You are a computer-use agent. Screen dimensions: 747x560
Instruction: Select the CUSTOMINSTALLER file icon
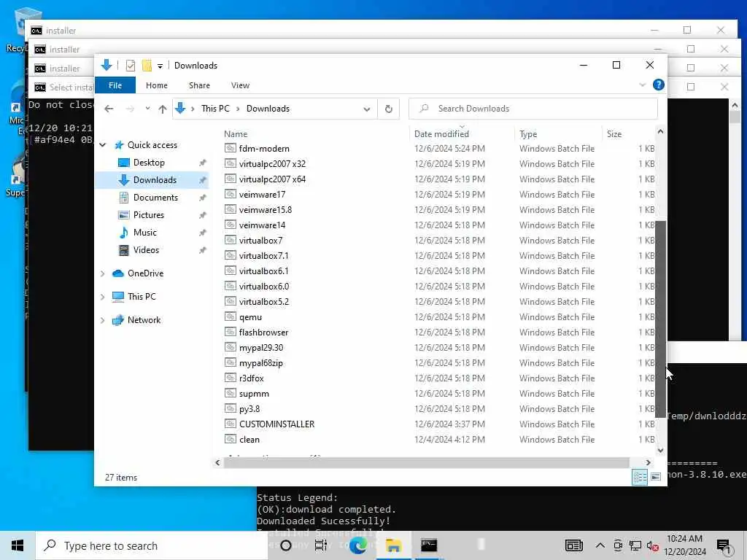(x=231, y=424)
